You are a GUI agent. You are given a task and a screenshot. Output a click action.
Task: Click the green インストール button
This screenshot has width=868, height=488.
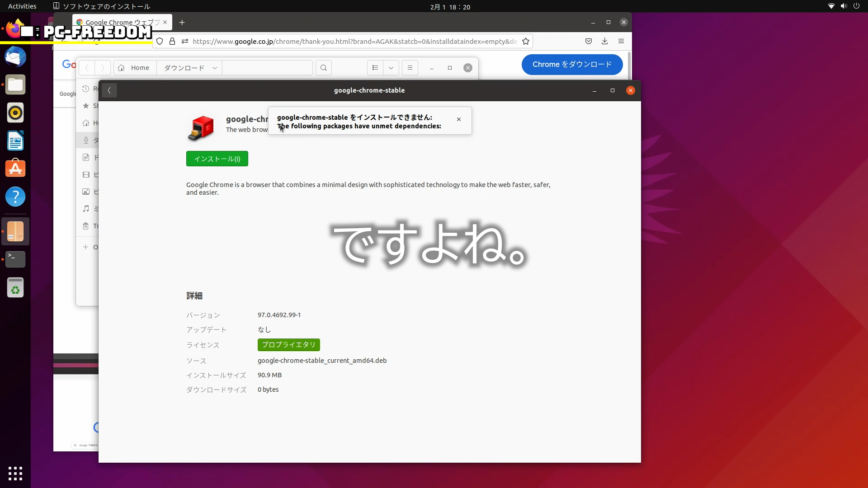(x=217, y=159)
